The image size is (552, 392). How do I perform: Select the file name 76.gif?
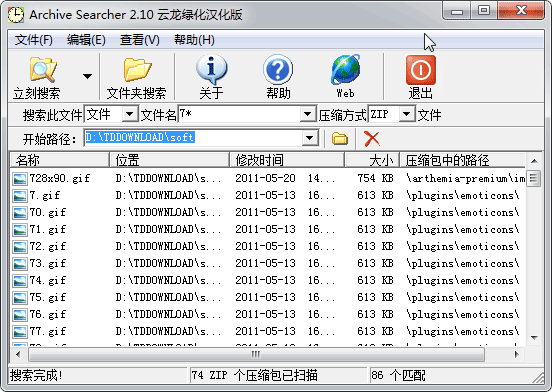pos(48,314)
